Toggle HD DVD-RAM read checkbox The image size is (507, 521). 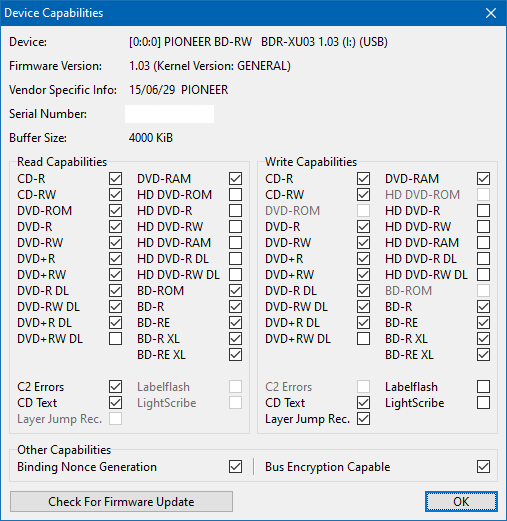coord(235,243)
